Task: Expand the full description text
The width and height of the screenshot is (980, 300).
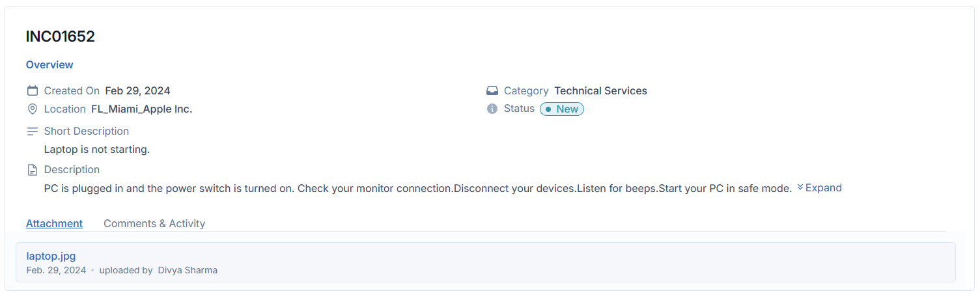Action: (x=823, y=187)
